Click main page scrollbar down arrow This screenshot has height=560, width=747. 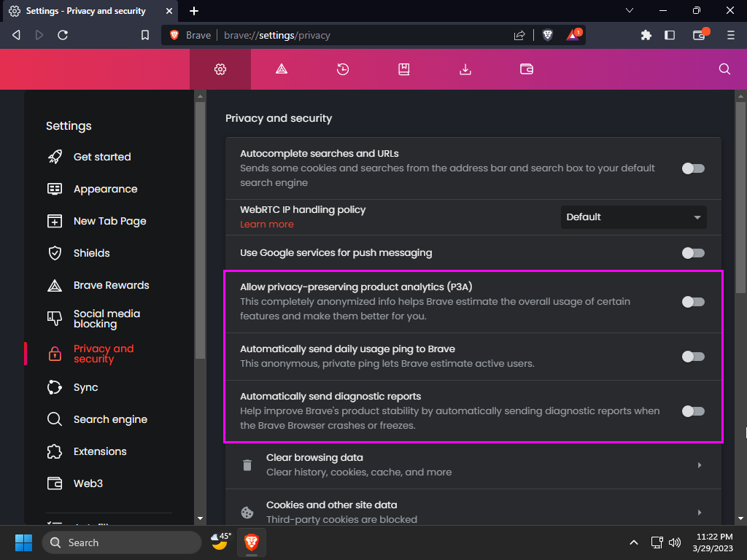tap(740, 518)
